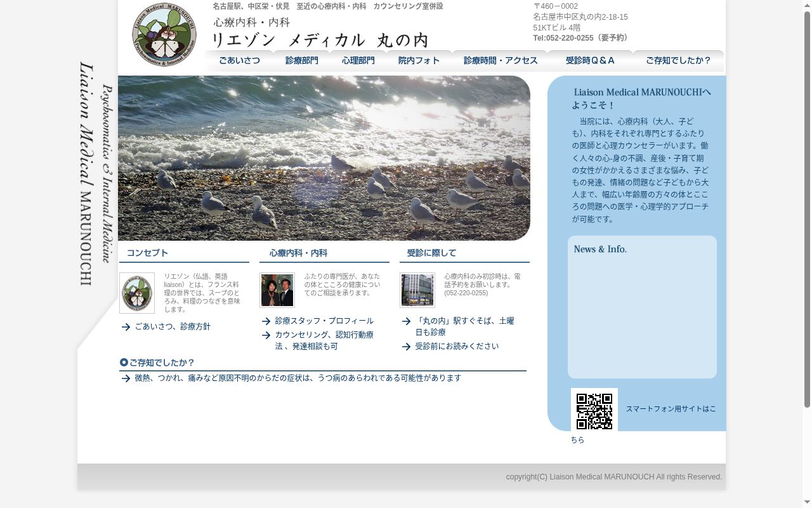
Task: Follow the ごあいさつ、診療方針 link
Action: [x=173, y=326]
